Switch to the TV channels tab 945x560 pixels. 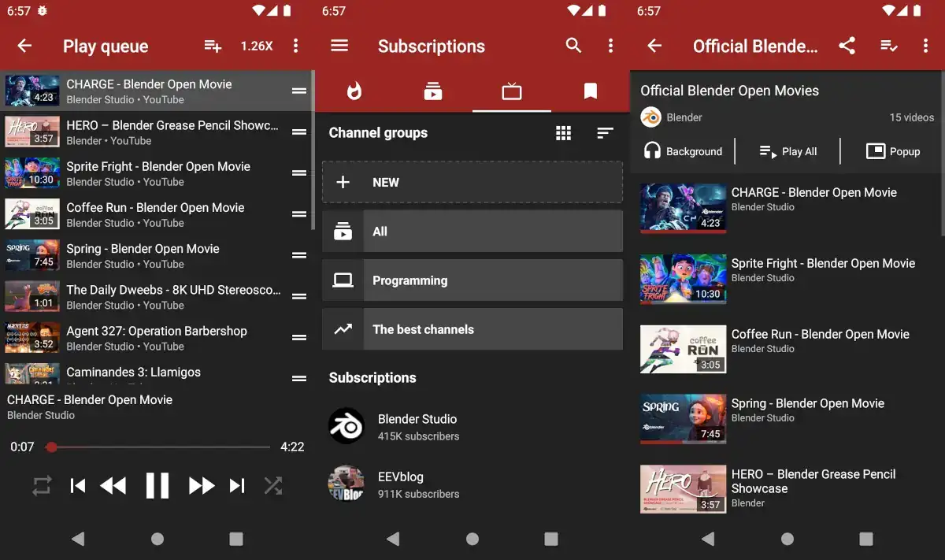click(511, 91)
